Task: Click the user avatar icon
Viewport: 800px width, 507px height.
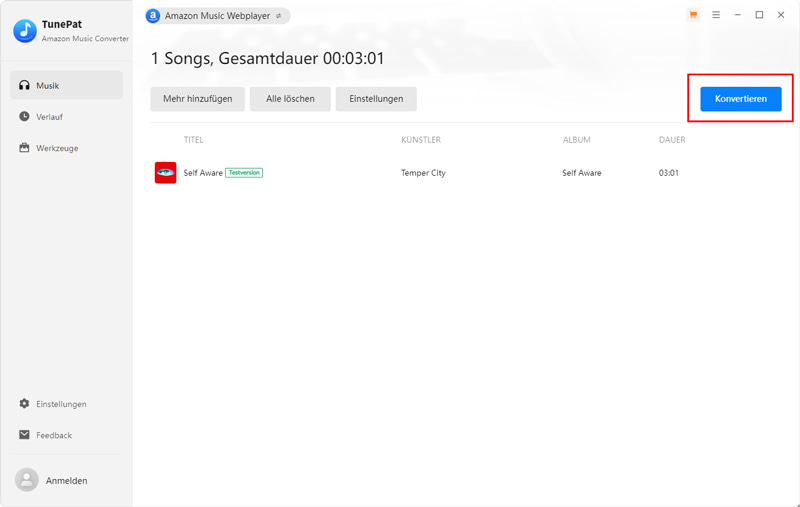Action: click(x=27, y=480)
